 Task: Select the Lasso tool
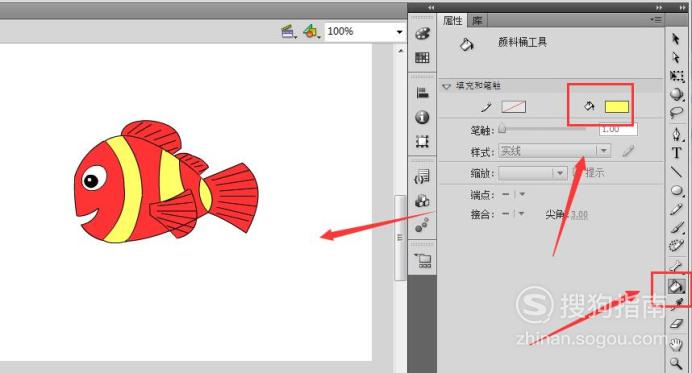tap(676, 113)
